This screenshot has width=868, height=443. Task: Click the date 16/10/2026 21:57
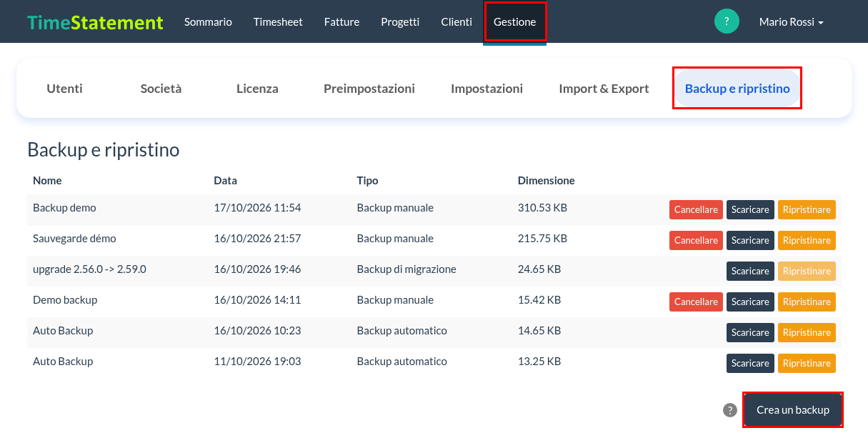point(257,239)
